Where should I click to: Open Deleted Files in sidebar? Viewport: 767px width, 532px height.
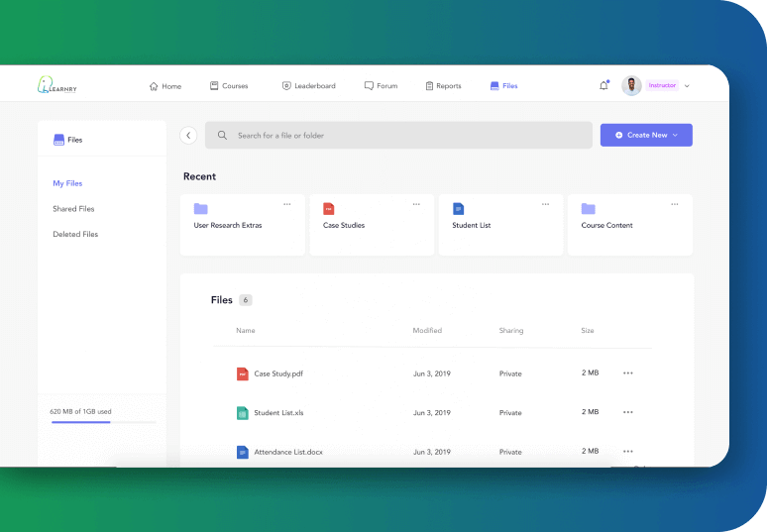[x=75, y=234]
